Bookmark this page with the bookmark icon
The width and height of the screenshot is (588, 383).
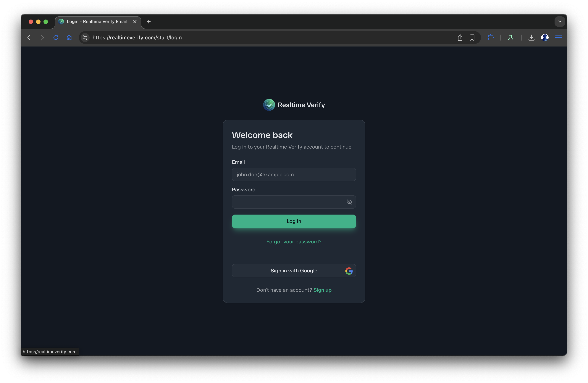point(472,38)
